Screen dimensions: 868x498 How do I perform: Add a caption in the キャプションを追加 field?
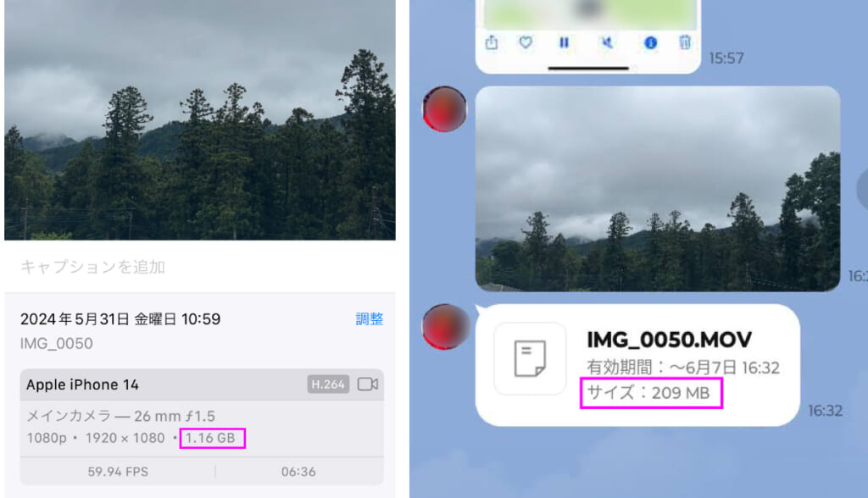(x=200, y=267)
